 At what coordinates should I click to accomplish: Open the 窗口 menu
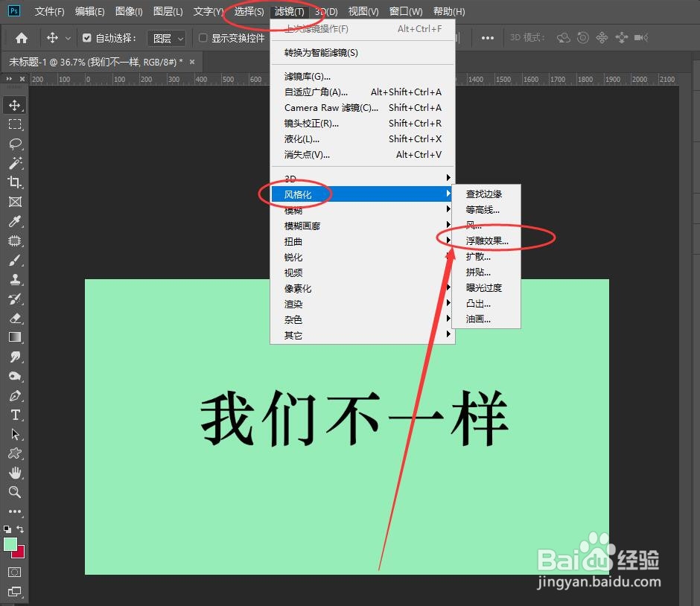click(404, 11)
